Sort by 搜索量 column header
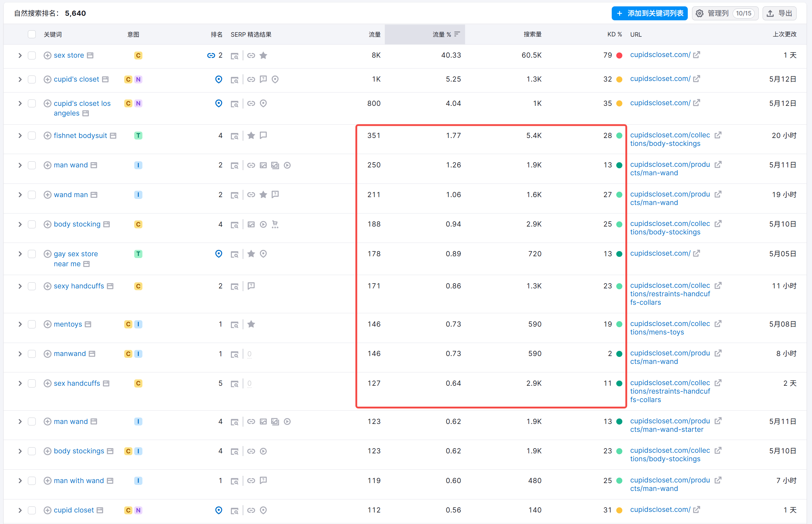 pos(532,34)
